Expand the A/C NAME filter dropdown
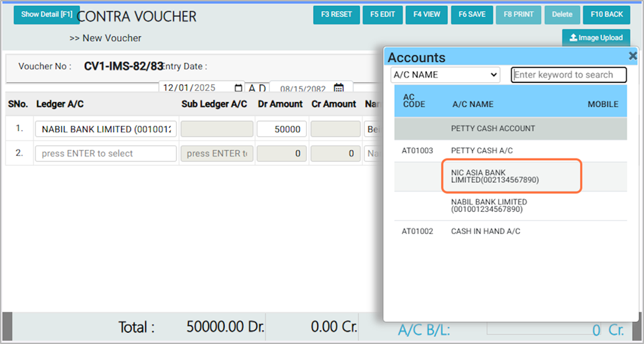This screenshot has width=644, height=344. coord(445,75)
